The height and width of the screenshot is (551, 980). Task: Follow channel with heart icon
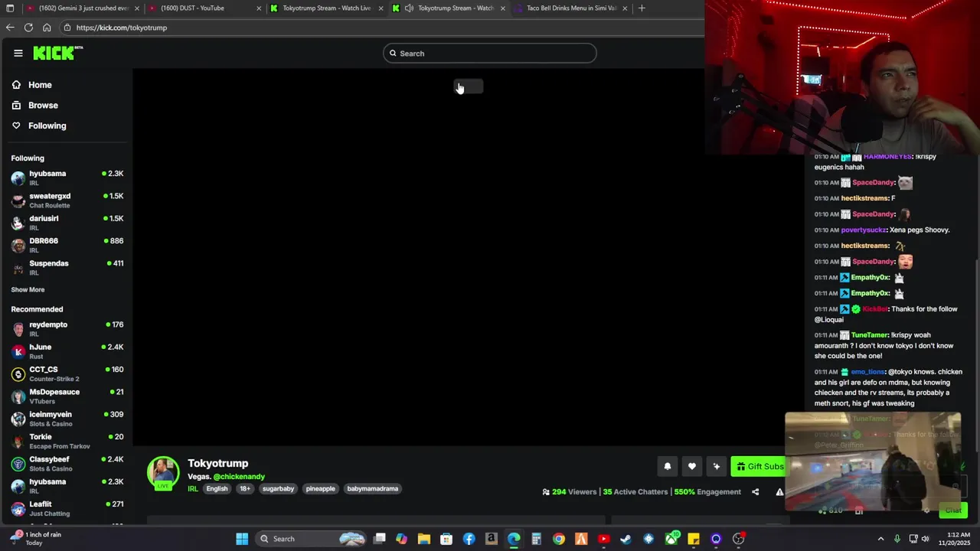click(x=691, y=466)
